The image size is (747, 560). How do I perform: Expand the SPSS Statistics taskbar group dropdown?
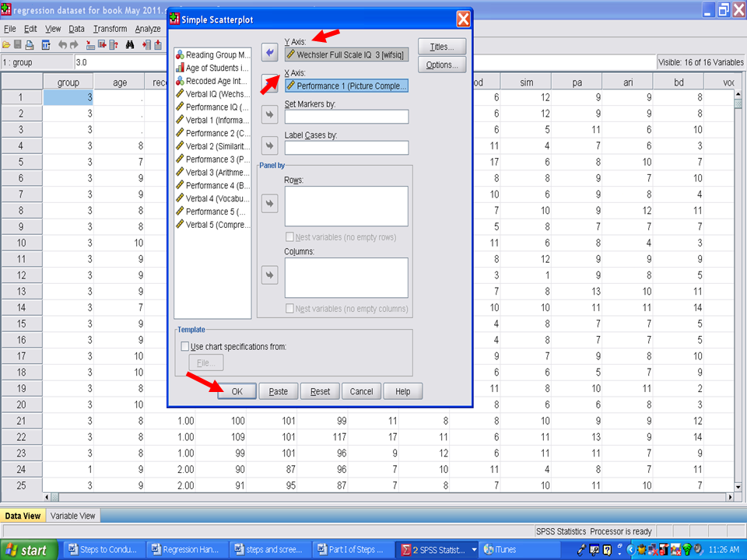pyautogui.click(x=475, y=550)
